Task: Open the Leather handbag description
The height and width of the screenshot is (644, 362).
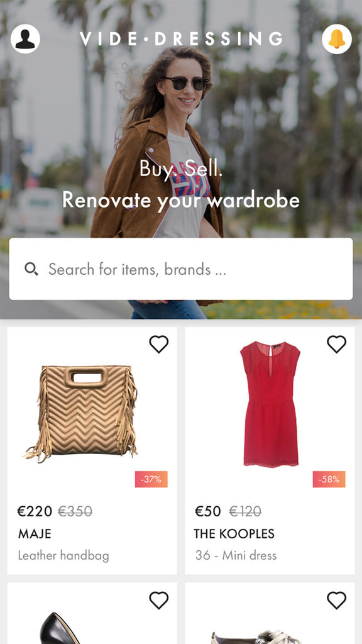Action: point(63,556)
